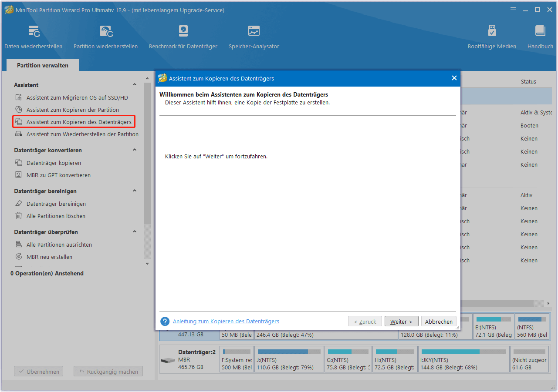The width and height of the screenshot is (558, 392).
Task: Open the app hamburger menu in title bar
Action: coord(513,10)
